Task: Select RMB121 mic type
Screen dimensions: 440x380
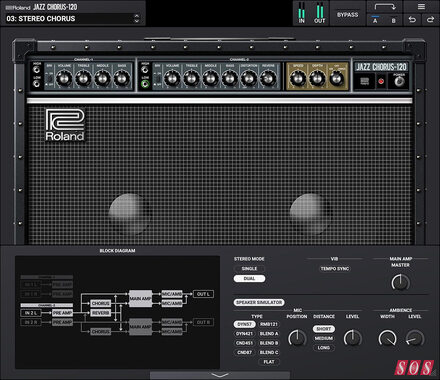Action: pyautogui.click(x=269, y=324)
